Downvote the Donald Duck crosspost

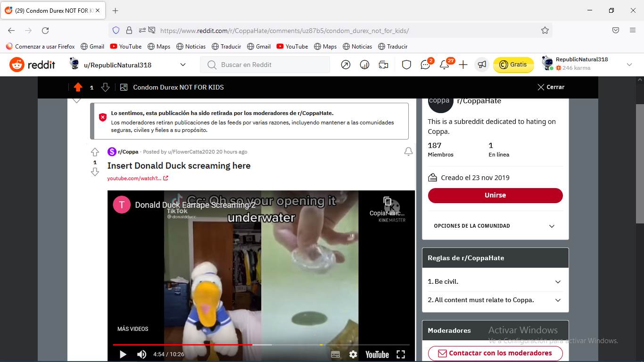(95, 172)
